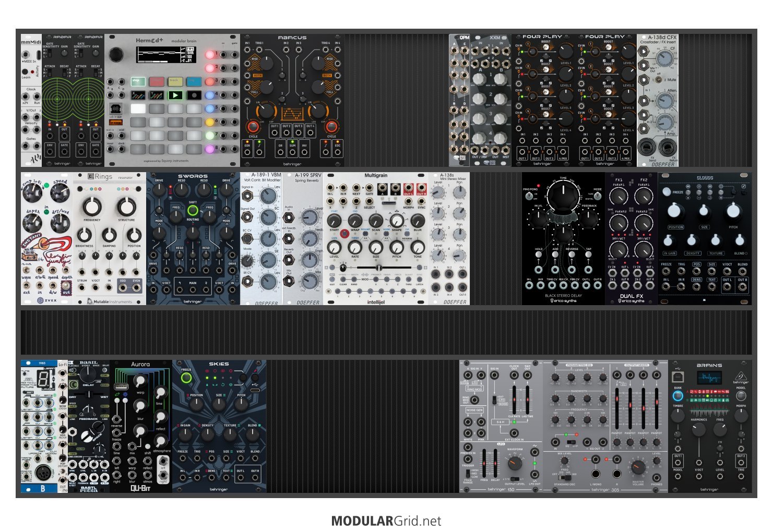The width and height of the screenshot is (773, 532).
Task: Click the left Cycle button on Abacus
Action: coord(253,127)
